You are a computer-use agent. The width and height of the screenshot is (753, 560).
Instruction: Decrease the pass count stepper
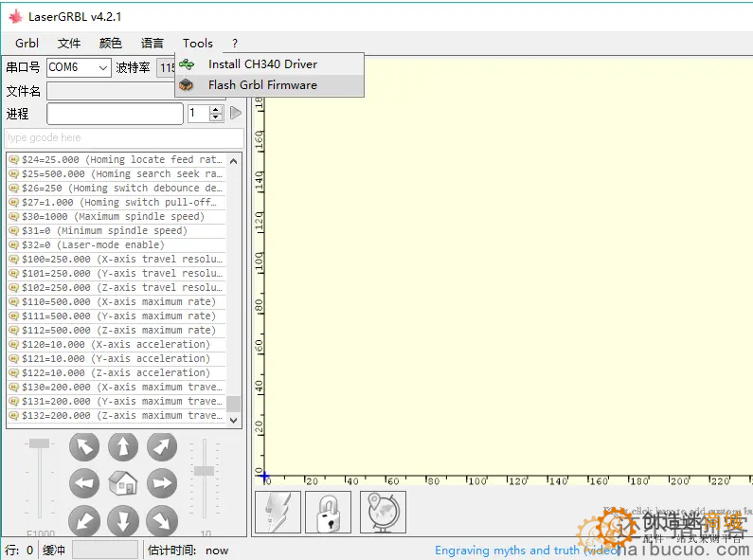click(216, 117)
